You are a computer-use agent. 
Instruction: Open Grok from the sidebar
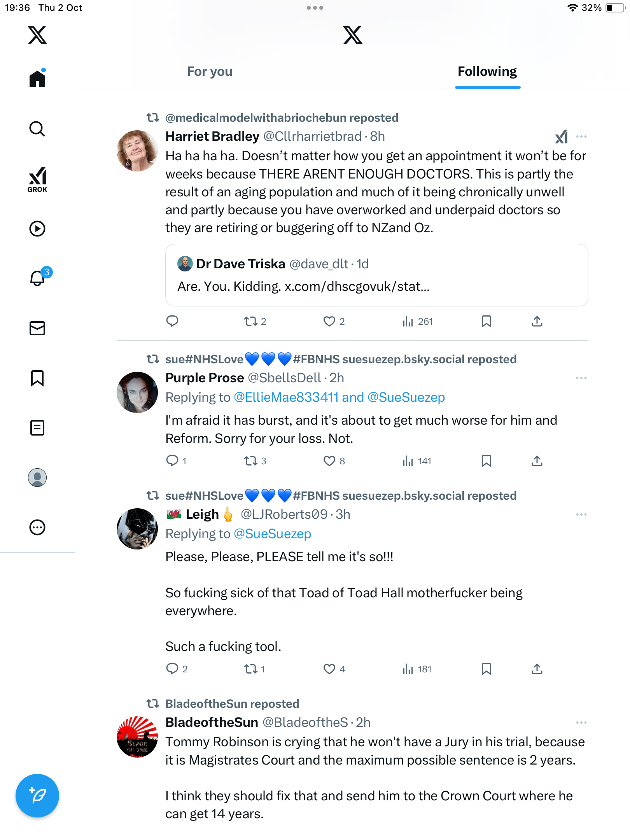[37, 179]
